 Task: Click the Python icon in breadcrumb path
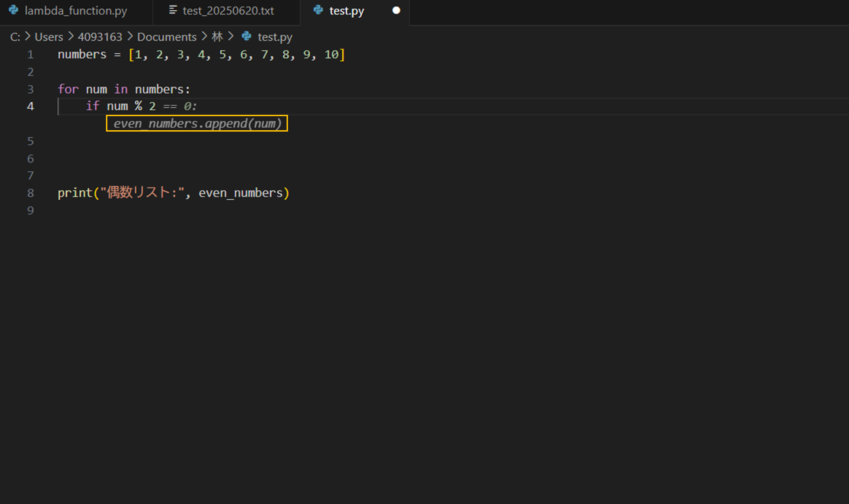click(246, 36)
